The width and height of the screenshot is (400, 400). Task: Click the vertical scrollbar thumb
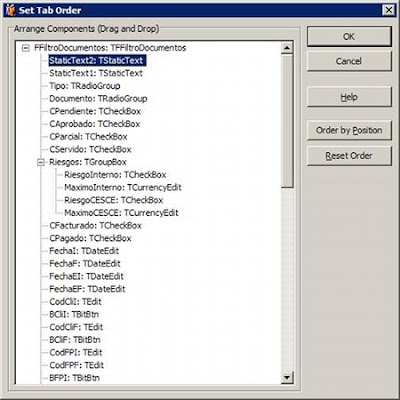pyautogui.click(x=287, y=121)
